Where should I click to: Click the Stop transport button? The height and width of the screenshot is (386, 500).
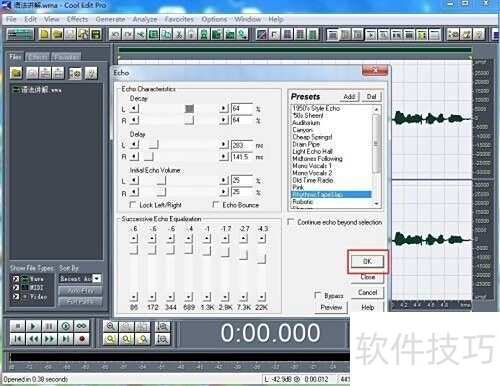click(x=17, y=326)
